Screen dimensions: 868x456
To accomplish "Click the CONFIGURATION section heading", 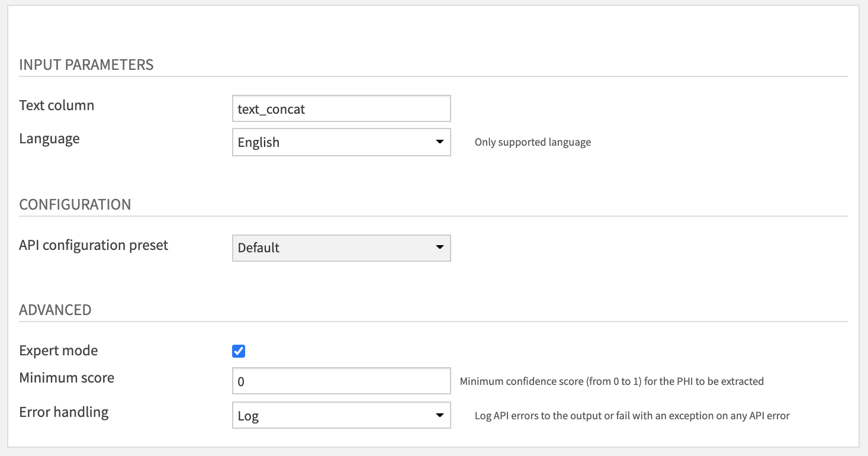I will point(75,204).
